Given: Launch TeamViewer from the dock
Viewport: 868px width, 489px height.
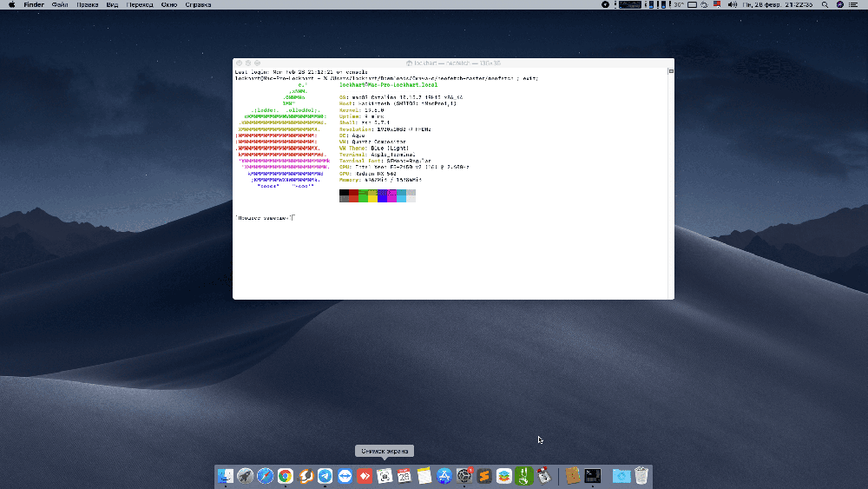Looking at the screenshot, I should point(345,476).
